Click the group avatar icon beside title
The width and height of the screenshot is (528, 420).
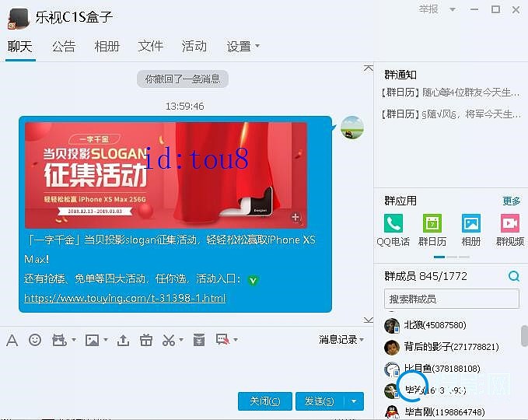point(18,19)
